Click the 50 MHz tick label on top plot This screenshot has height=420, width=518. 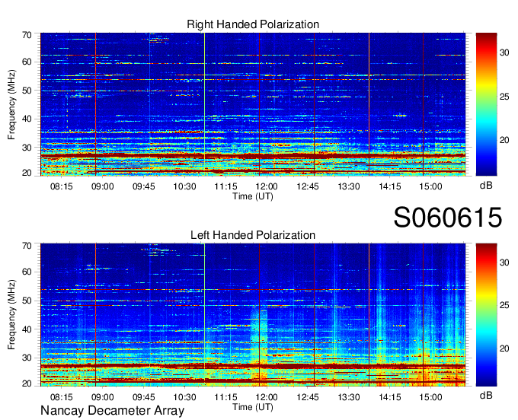27,91
